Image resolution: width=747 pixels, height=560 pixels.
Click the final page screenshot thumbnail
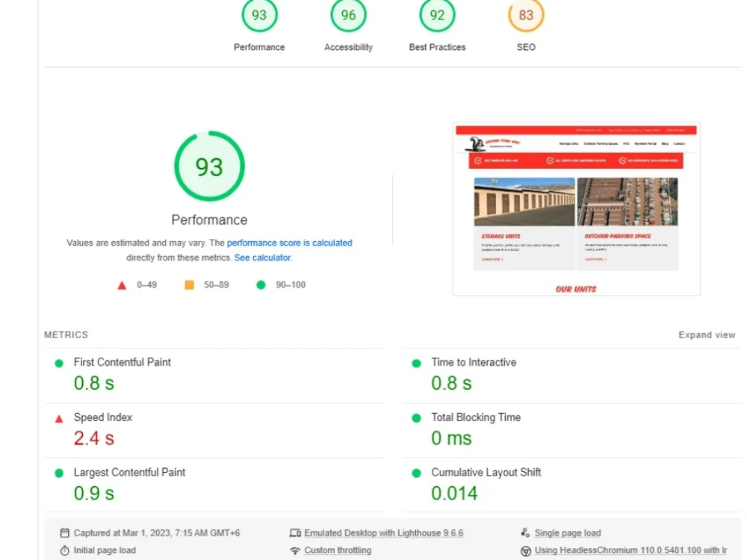(x=576, y=209)
